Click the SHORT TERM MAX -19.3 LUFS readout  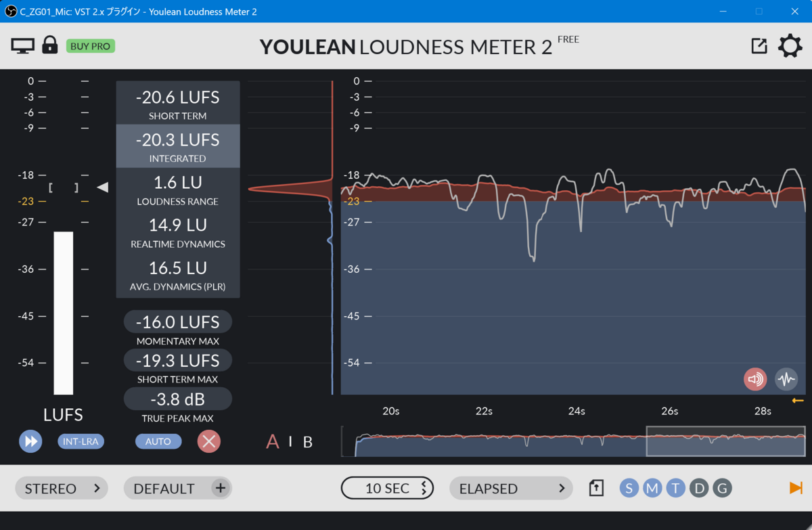[x=178, y=360]
